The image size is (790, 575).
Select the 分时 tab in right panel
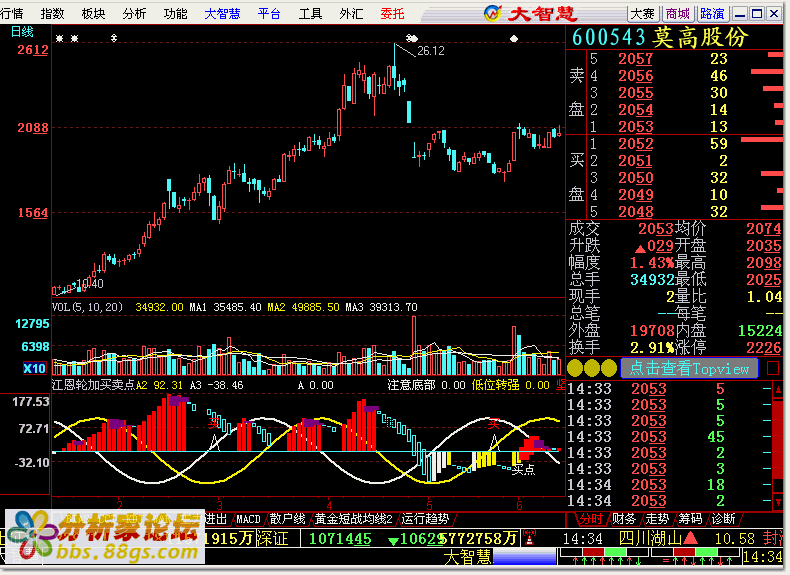pyautogui.click(x=591, y=519)
